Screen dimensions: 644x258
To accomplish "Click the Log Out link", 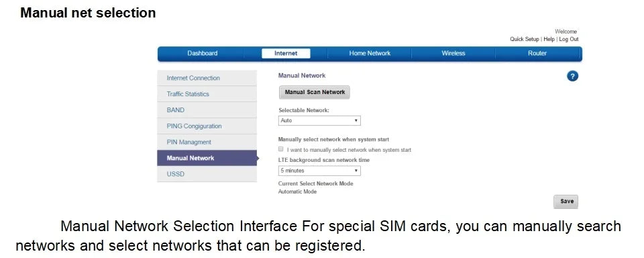I will 568,39.
